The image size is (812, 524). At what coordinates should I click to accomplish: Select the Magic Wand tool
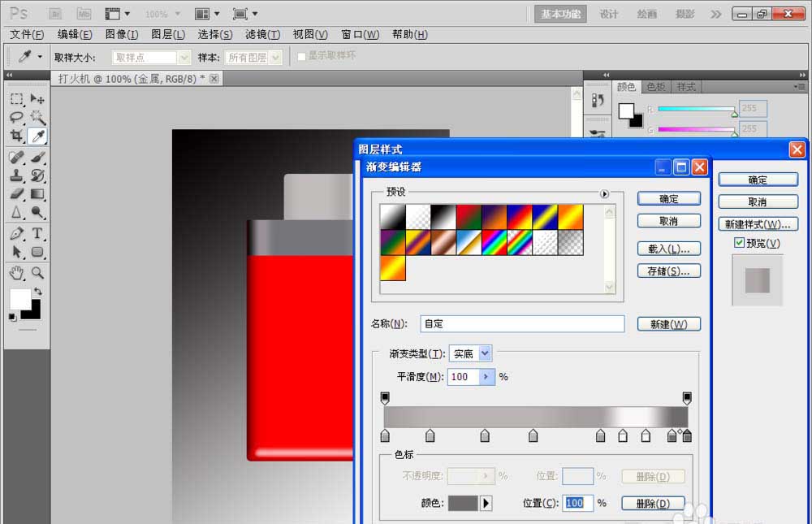[36, 115]
